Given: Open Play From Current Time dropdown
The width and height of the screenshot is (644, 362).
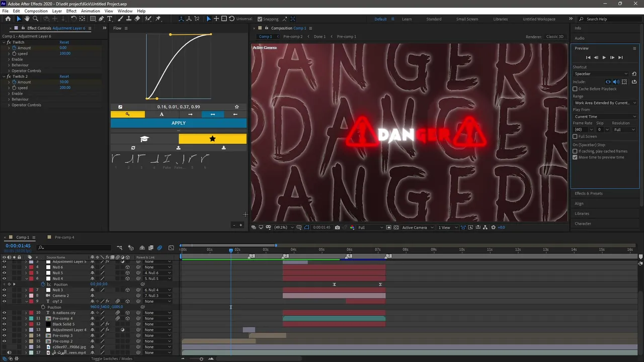Looking at the screenshot, I should 605,117.
